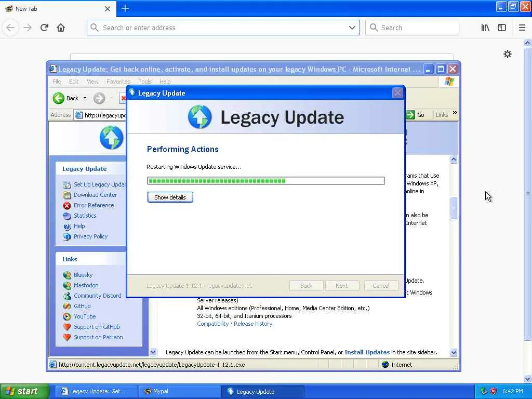Open Support on GitHub link
The width and height of the screenshot is (532, 399).
(97, 327)
